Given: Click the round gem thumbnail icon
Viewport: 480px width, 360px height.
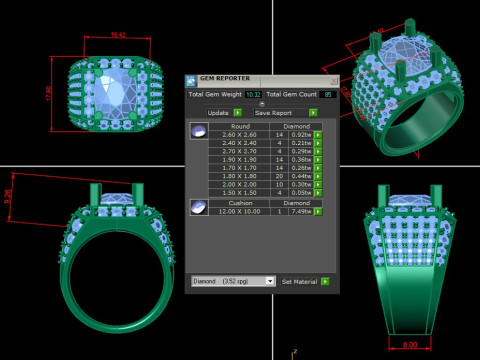Looking at the screenshot, I should [199, 131].
